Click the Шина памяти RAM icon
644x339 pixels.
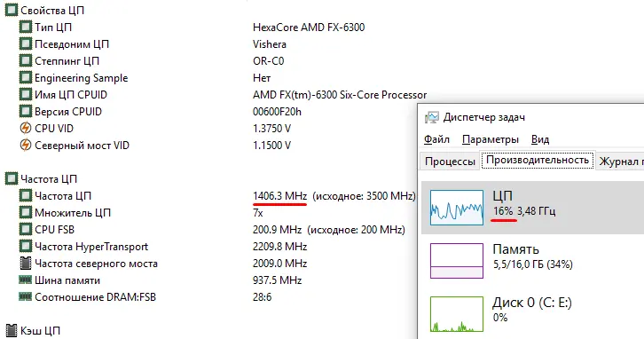pos(26,280)
